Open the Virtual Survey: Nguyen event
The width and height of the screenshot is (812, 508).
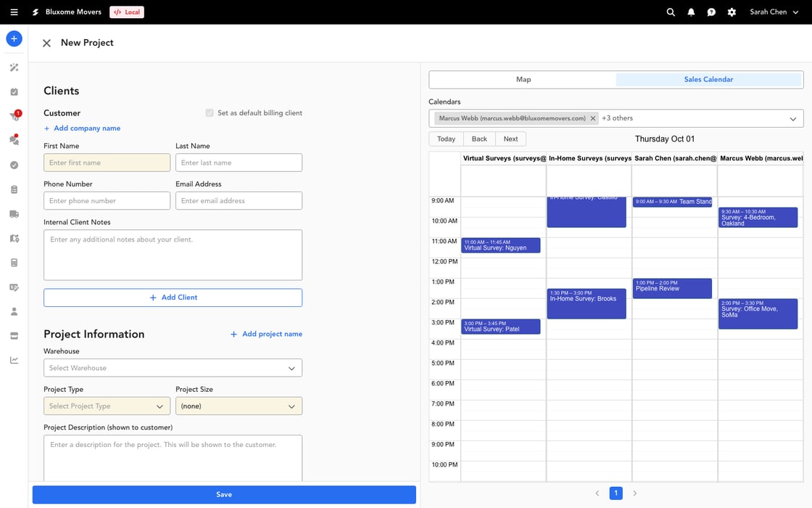click(501, 245)
